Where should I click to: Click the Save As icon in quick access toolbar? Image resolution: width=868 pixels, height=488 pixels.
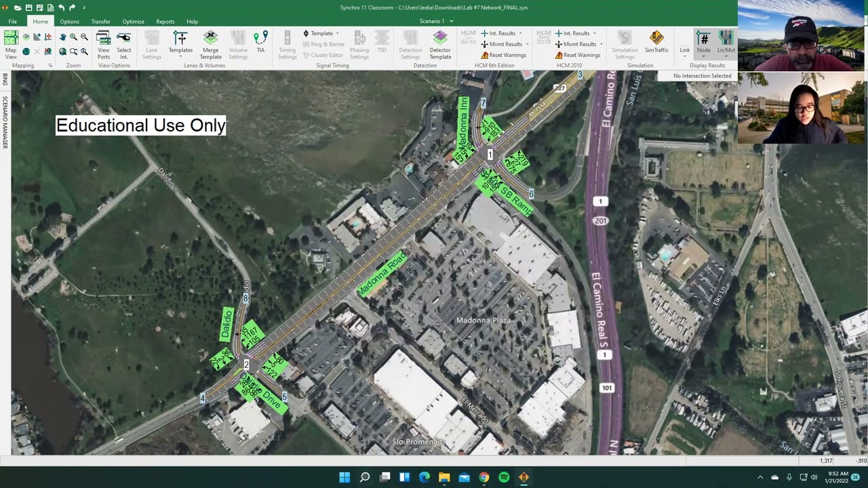pos(40,7)
